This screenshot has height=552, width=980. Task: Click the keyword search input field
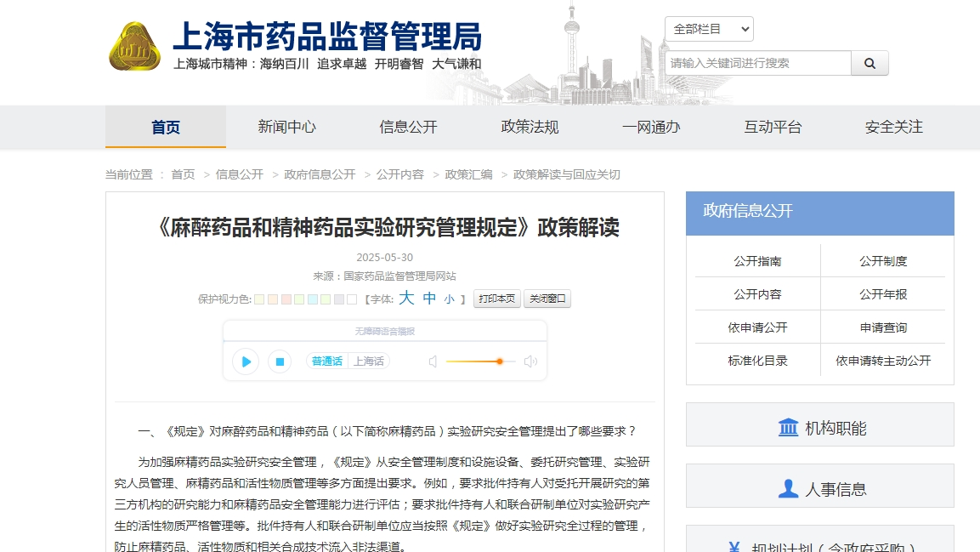pyautogui.click(x=757, y=63)
